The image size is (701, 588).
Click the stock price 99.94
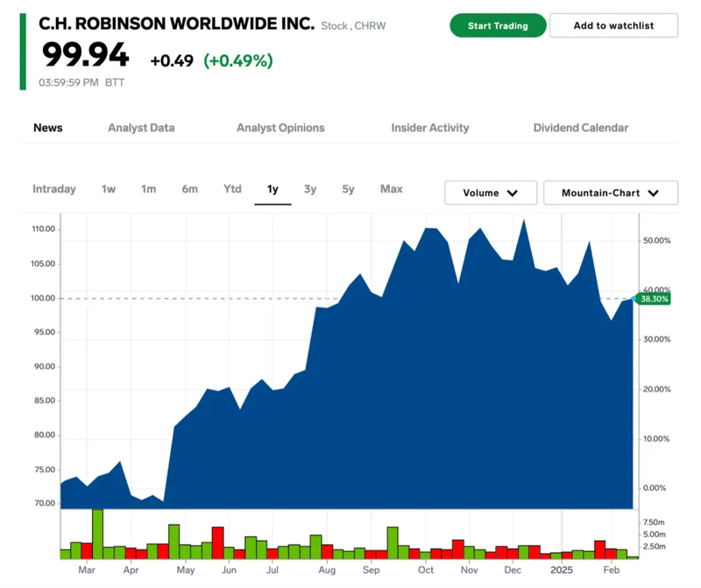coord(85,55)
